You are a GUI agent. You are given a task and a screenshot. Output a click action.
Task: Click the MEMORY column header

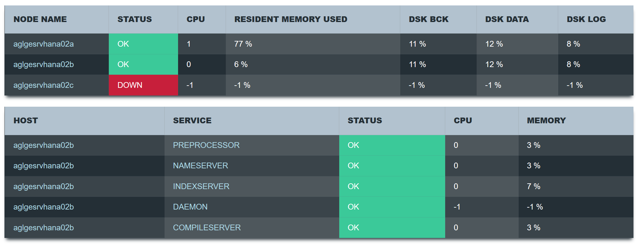coord(546,121)
